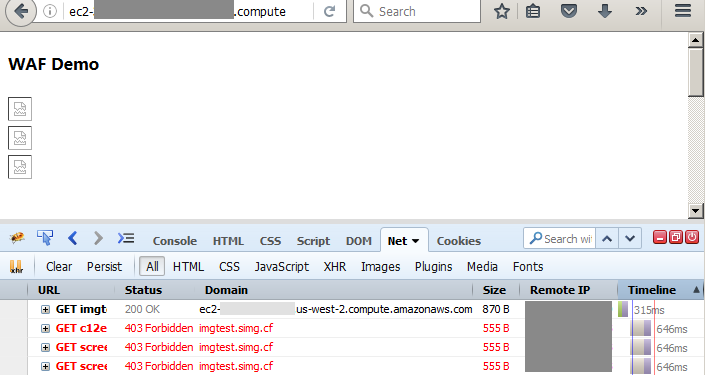Click the bookmark star icon
The width and height of the screenshot is (705, 375).
pyautogui.click(x=501, y=11)
